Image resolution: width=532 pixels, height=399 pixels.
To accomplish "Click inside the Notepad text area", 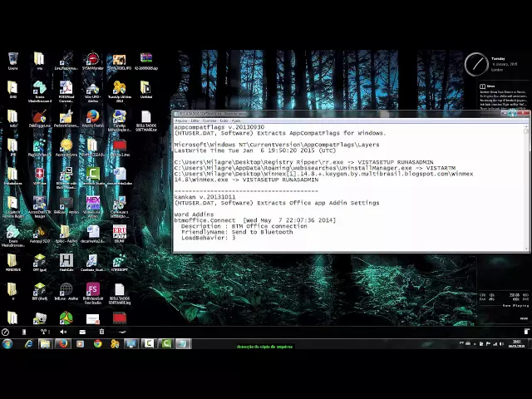I will coord(348,188).
